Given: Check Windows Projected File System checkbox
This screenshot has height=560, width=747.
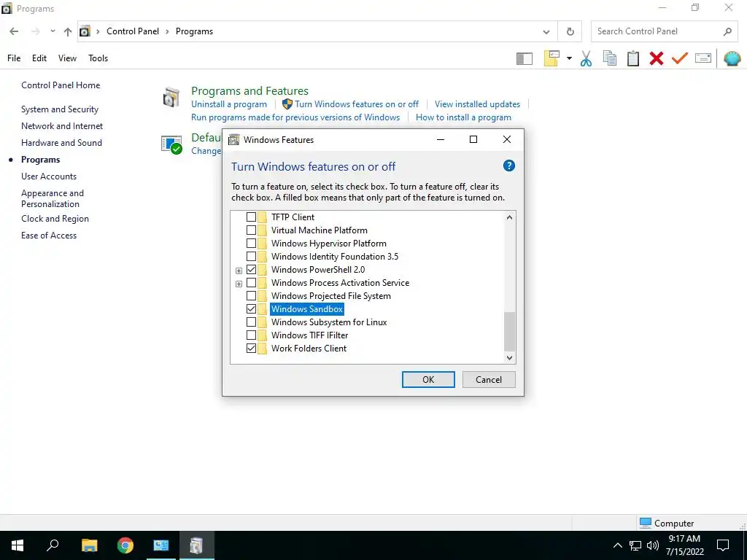Looking at the screenshot, I should pos(251,296).
